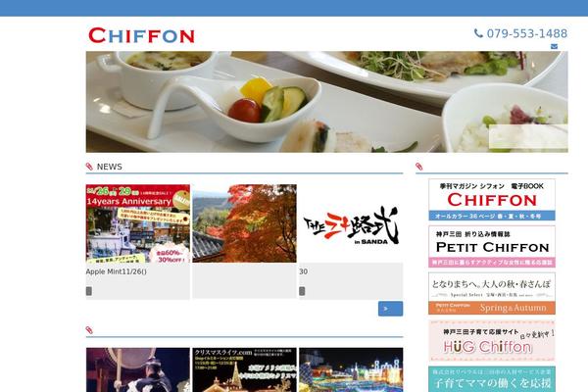
Task: Open the Spring & Autumn さんぽ banner
Action: (492, 293)
